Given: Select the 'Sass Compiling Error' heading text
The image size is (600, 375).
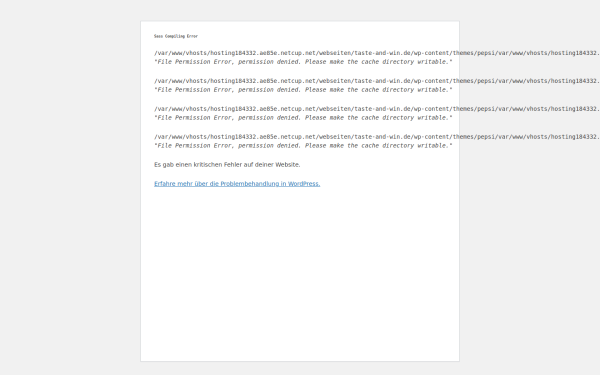Looking at the screenshot, I should (176, 36).
